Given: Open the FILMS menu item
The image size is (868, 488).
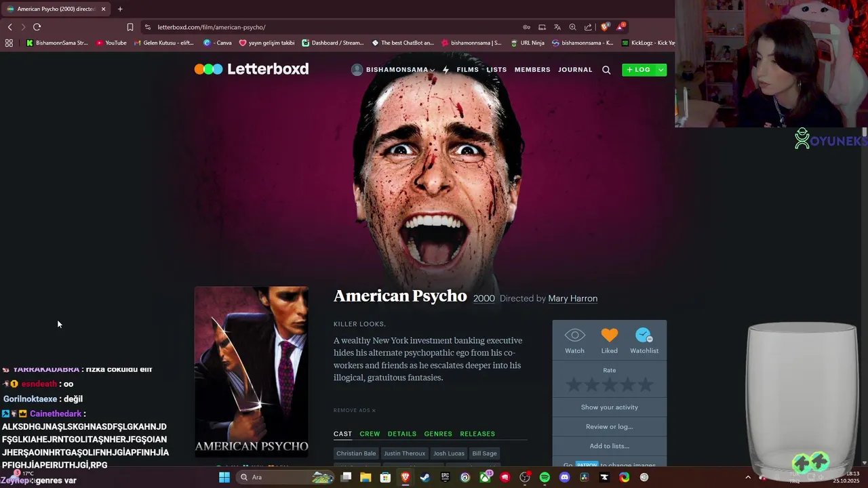Looking at the screenshot, I should 467,70.
